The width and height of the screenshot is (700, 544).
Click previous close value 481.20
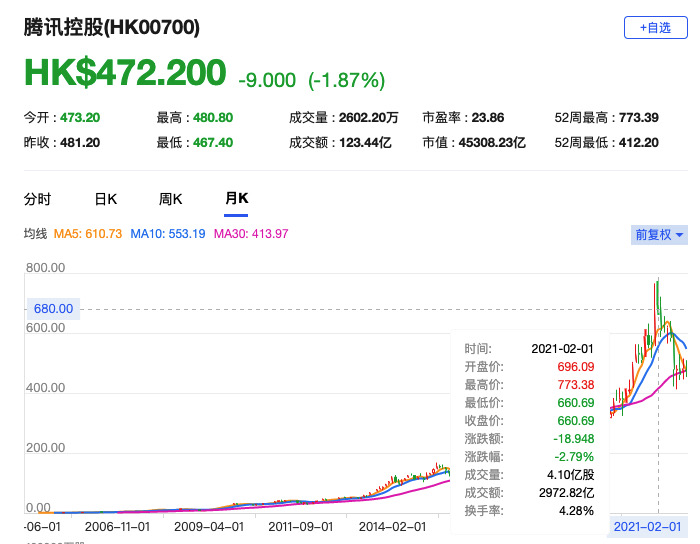point(80,143)
